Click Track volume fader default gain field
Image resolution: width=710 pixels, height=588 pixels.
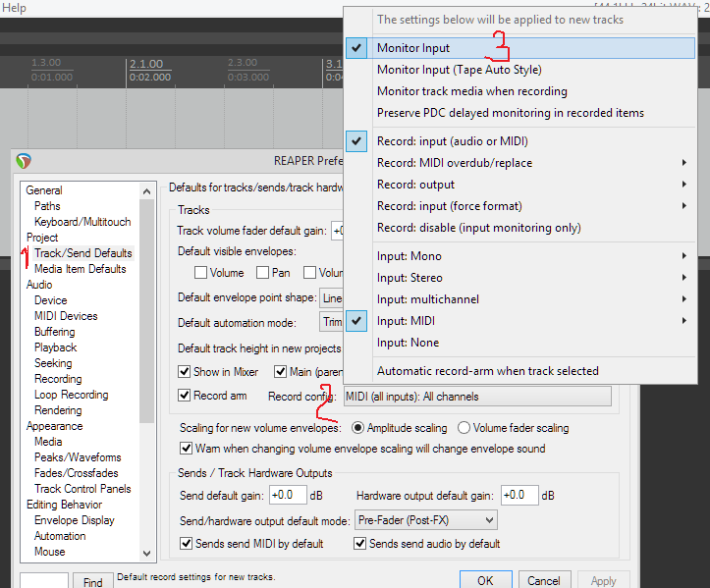[338, 232]
